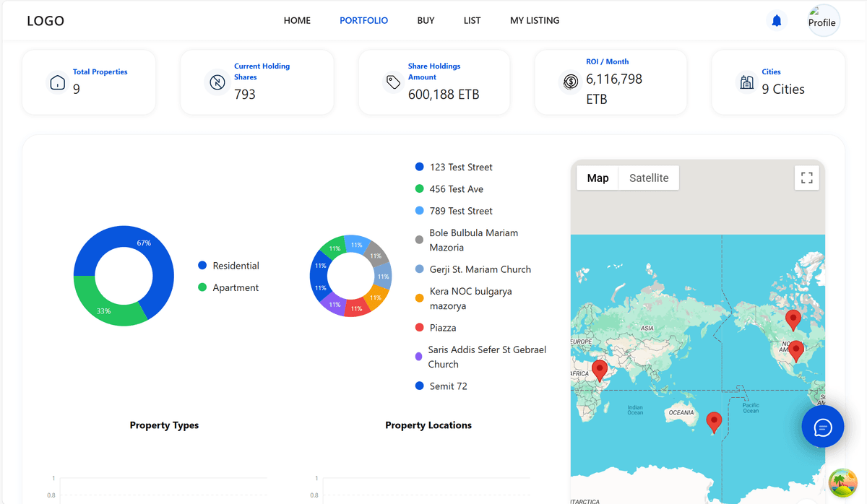Click the Current Holding Shares icon
This screenshot has width=867, height=504.
pos(217,82)
